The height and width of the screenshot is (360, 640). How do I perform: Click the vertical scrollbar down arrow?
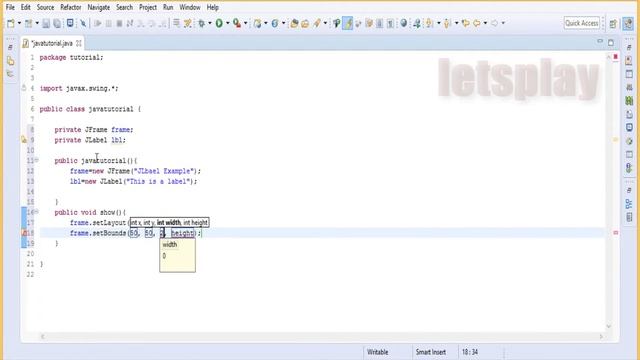click(609, 326)
